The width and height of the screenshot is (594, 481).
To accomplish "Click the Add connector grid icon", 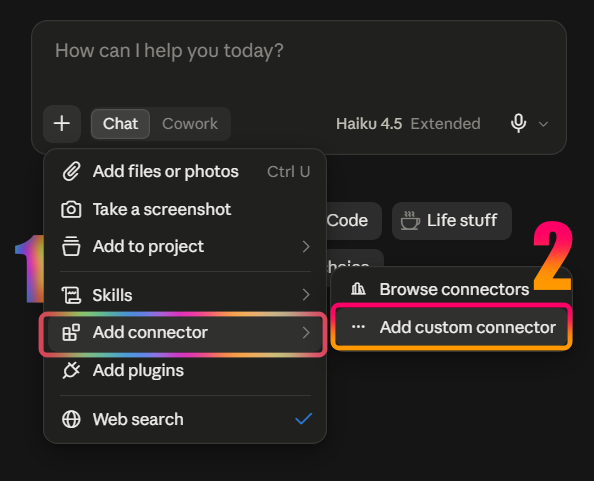I will [71, 333].
